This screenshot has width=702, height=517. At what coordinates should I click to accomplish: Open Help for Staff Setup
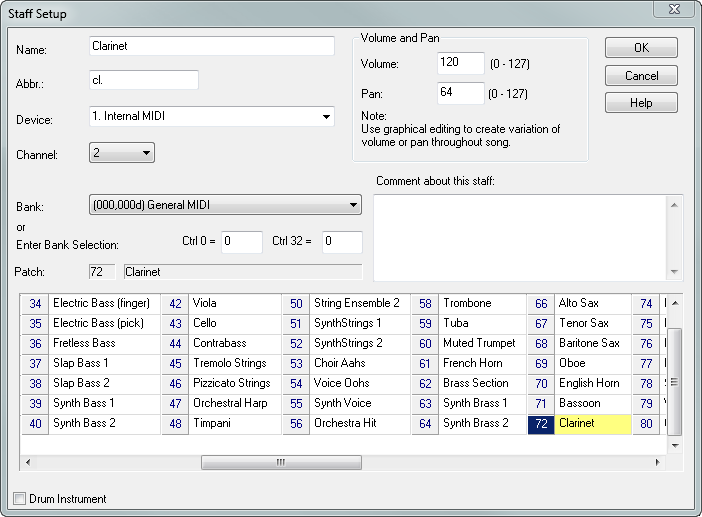click(x=641, y=103)
